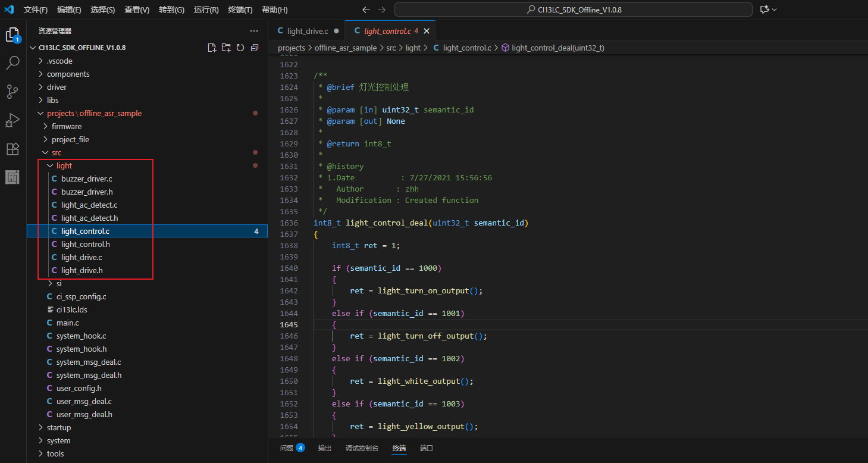Show the 问题 problems panel
Screen dimensions: 868x463
click(287, 448)
